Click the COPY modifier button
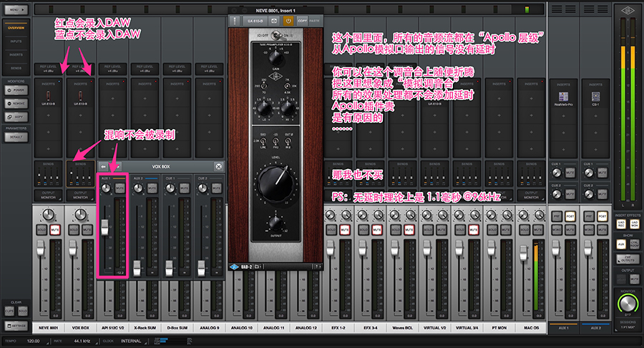Screen dimensions: 644x348 coord(16,117)
